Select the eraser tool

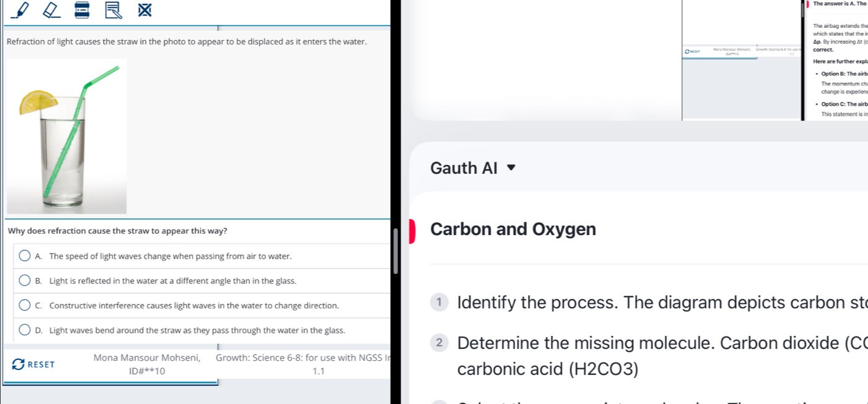click(51, 11)
